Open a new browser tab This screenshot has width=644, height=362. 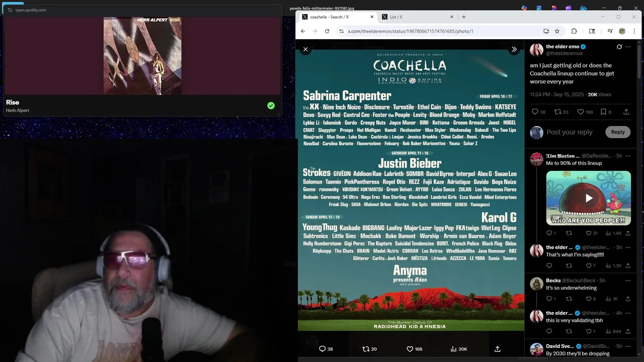(x=464, y=17)
